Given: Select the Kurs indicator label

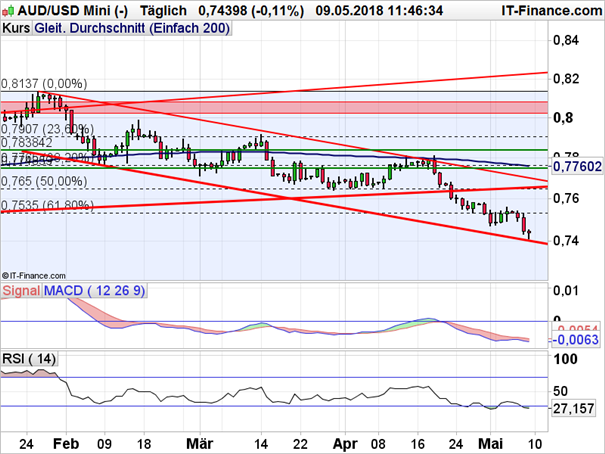Looking at the screenshot, I should 16,29.
